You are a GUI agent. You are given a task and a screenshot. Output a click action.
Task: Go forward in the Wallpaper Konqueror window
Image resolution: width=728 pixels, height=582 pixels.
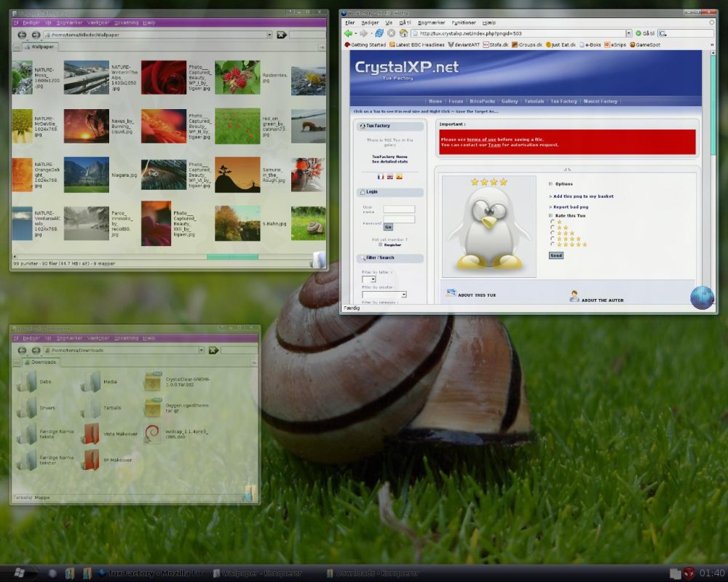point(36,35)
